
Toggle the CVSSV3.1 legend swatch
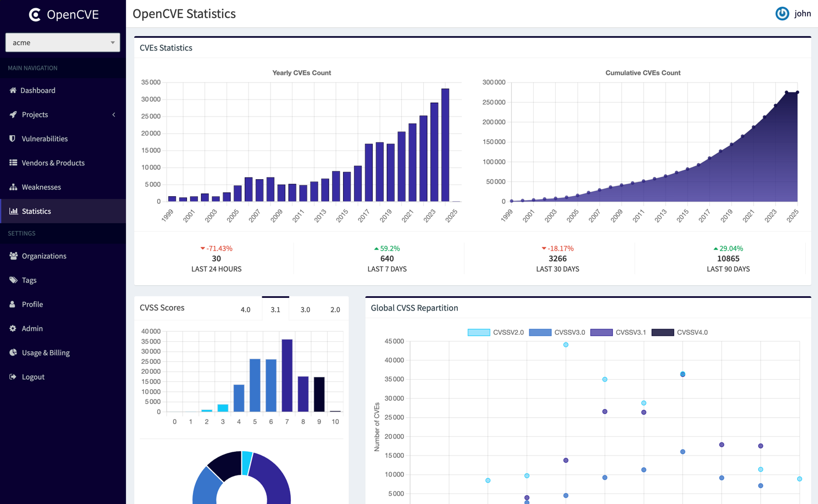601,333
